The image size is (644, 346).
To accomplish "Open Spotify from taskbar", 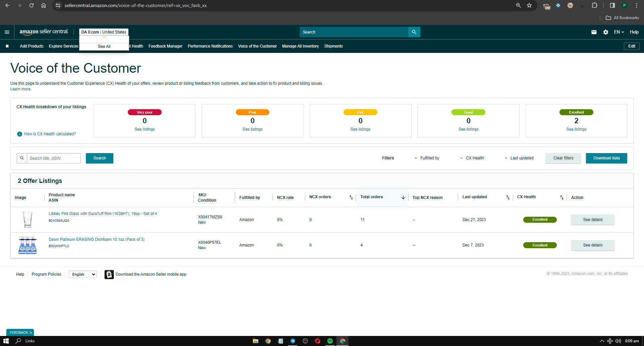I will tap(330, 341).
